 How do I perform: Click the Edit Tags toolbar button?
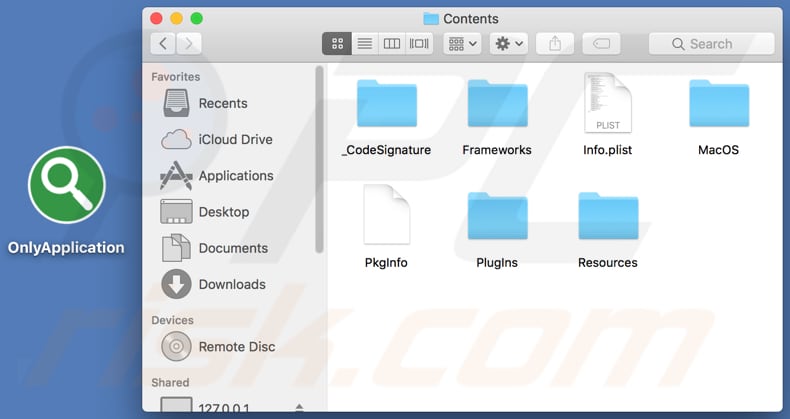(601, 44)
